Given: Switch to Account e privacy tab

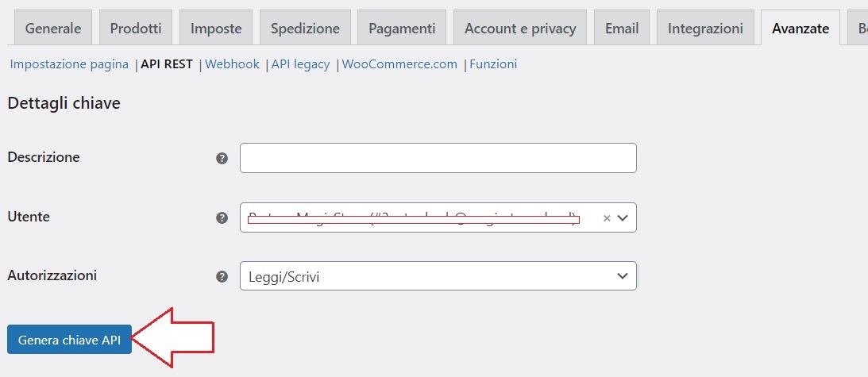Looking at the screenshot, I should (x=520, y=28).
